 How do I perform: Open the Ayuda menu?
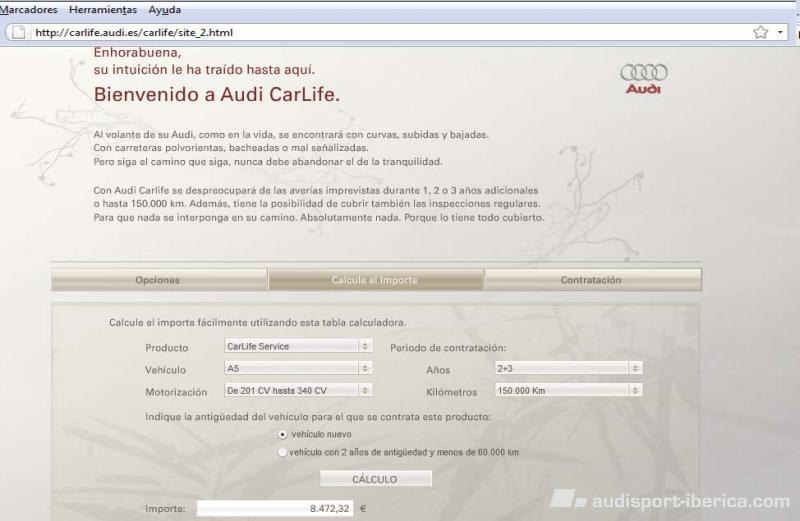click(164, 10)
